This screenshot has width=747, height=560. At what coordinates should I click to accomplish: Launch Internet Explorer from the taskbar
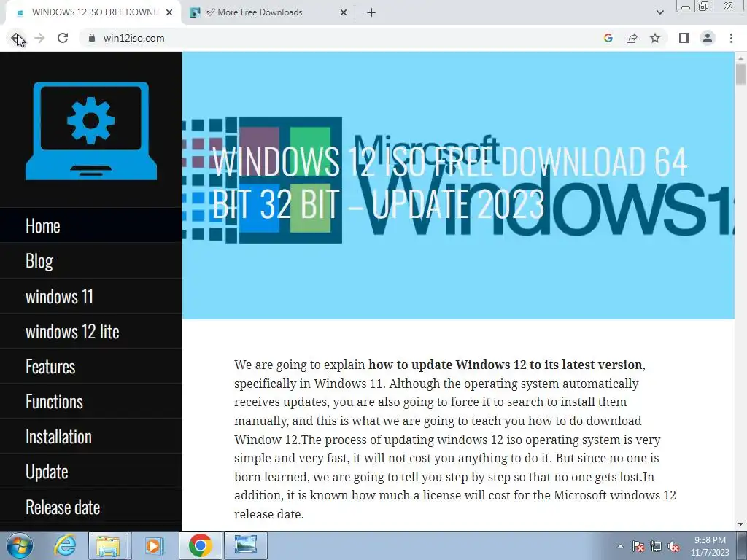tap(64, 545)
